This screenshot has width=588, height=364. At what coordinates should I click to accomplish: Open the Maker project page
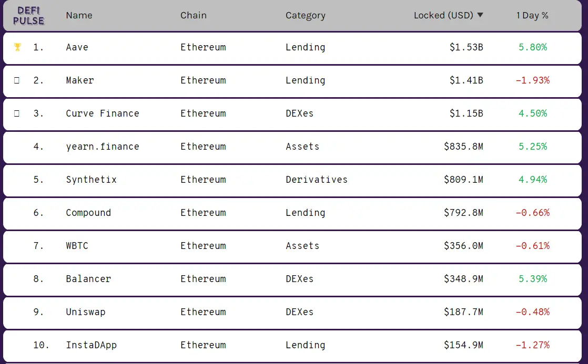(x=80, y=80)
